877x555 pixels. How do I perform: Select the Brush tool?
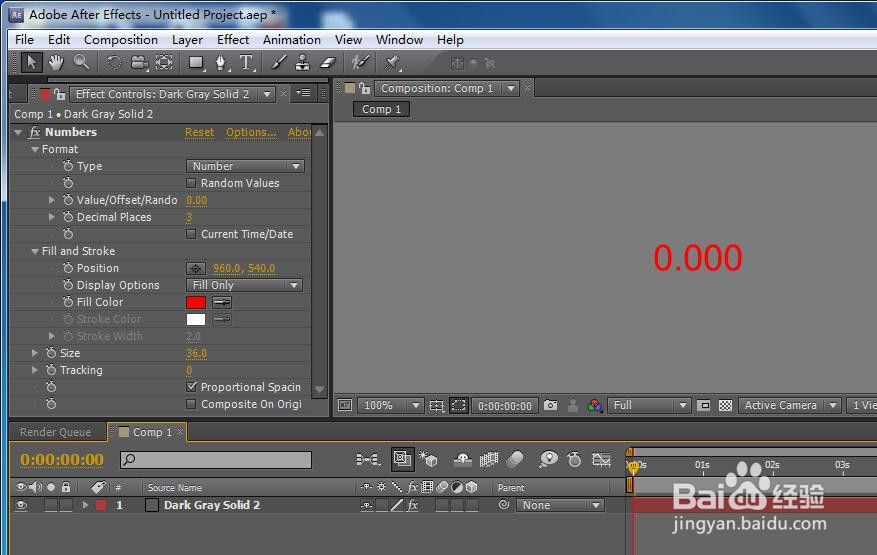tap(278, 62)
